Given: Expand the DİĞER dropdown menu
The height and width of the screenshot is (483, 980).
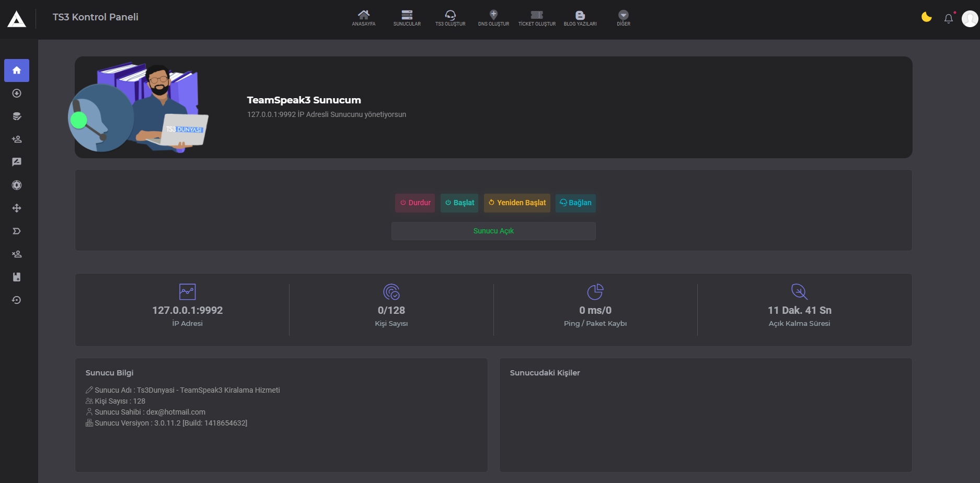Looking at the screenshot, I should tap(623, 18).
